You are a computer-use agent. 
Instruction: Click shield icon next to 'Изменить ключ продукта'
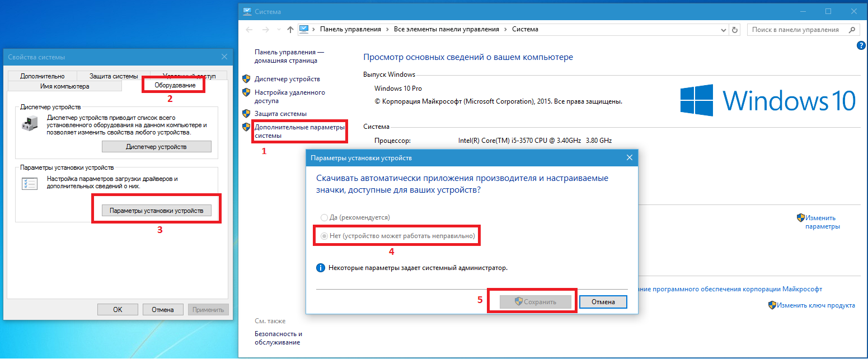pos(772,305)
